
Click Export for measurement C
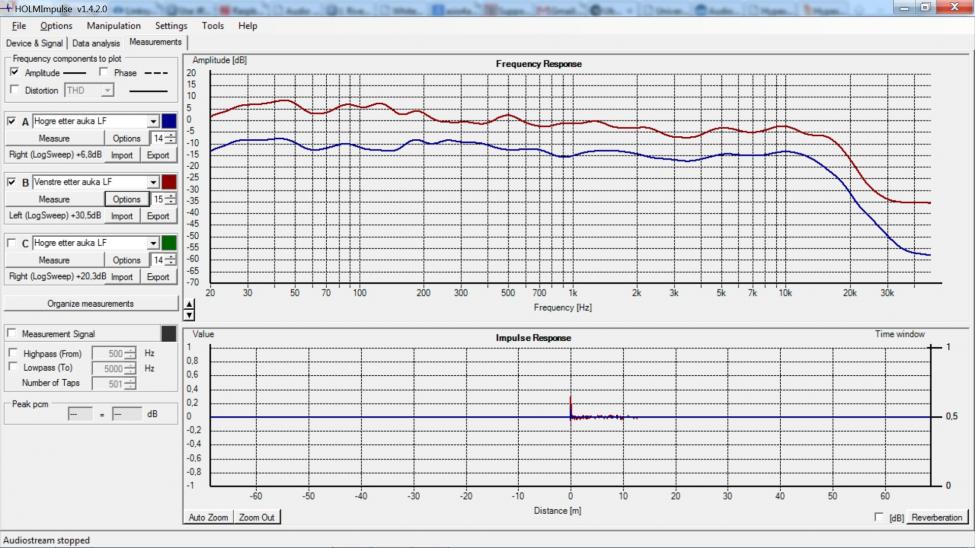coord(158,277)
